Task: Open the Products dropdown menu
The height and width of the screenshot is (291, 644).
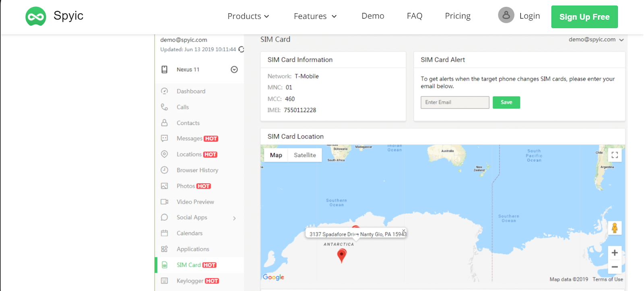Action: click(248, 16)
